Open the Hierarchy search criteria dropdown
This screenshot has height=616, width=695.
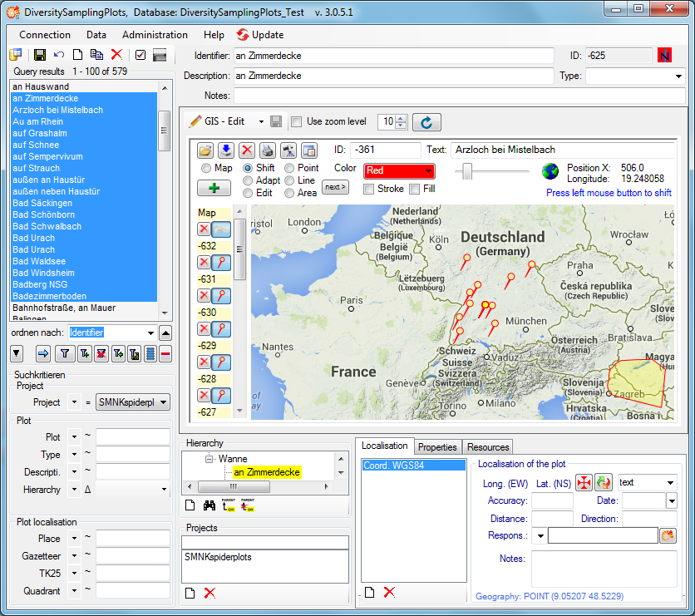(132, 490)
